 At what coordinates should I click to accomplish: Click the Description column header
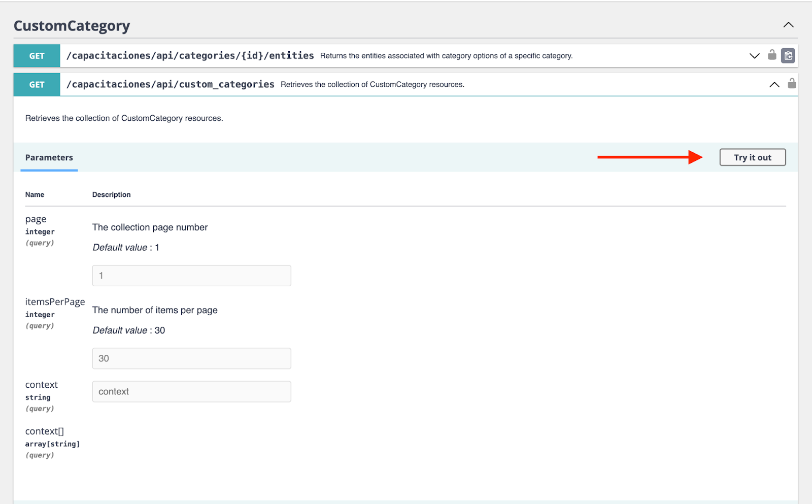tap(111, 195)
